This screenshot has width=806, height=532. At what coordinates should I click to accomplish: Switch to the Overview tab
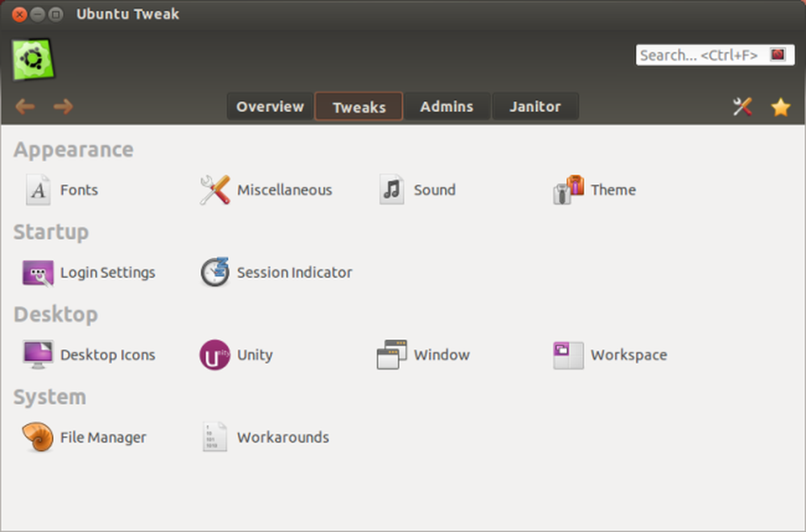click(270, 106)
